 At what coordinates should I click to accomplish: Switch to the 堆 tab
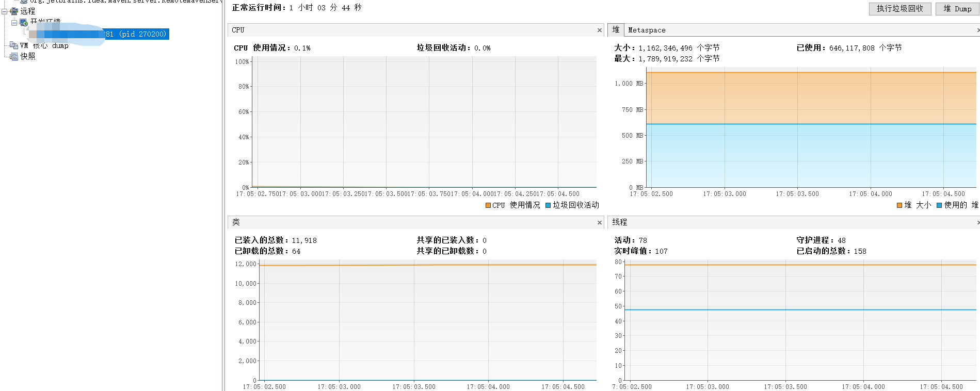pyautogui.click(x=616, y=30)
